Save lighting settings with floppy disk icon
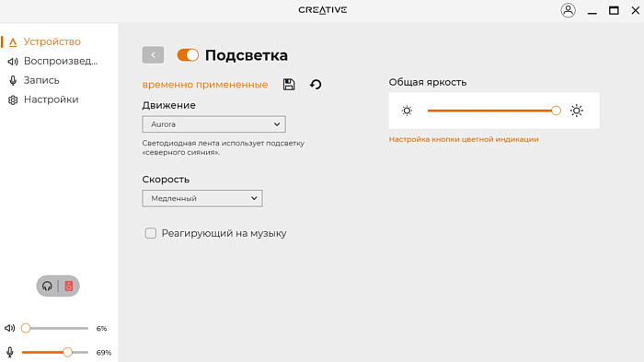This screenshot has width=644, height=362. click(x=289, y=85)
